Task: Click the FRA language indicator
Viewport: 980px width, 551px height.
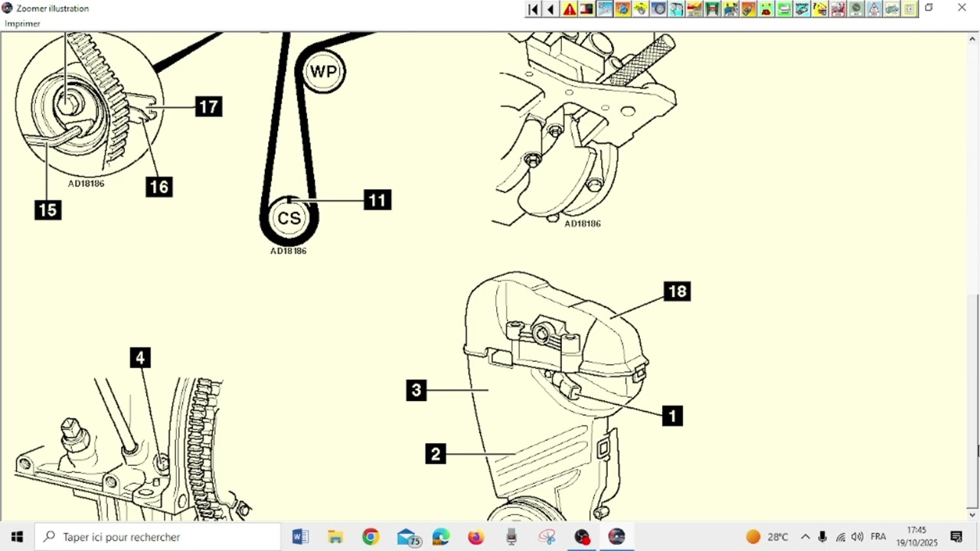Action: point(878,536)
